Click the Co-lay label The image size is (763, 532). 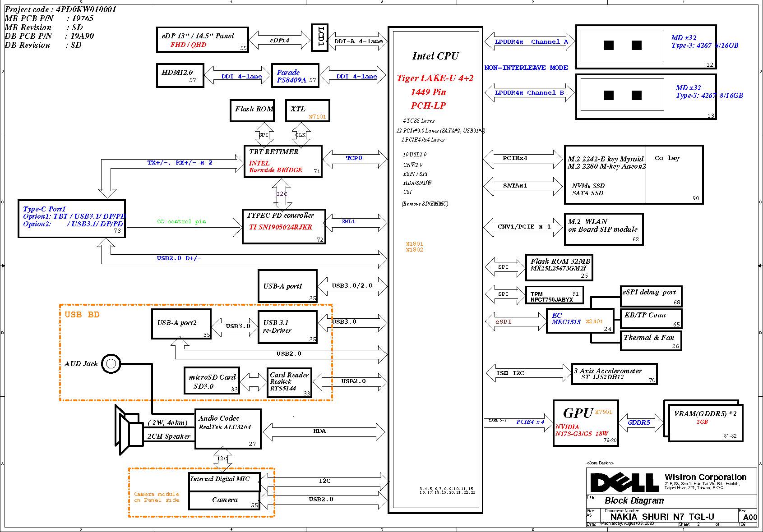(x=667, y=158)
